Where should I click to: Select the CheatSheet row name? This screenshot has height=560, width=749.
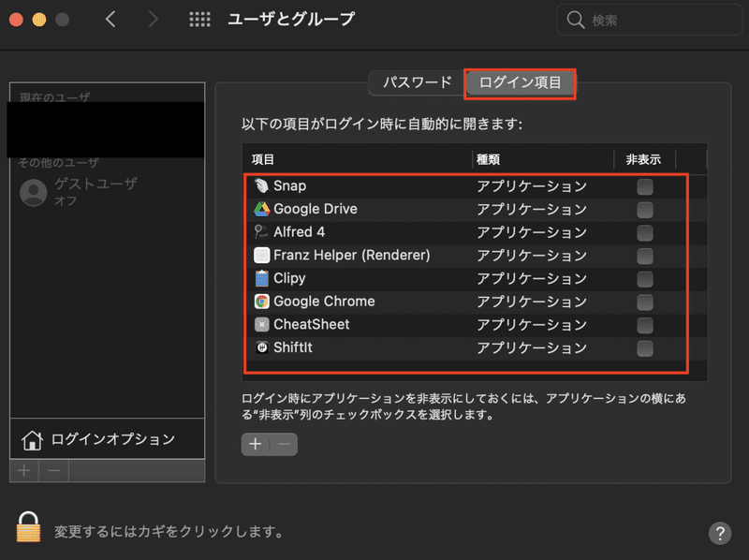(312, 324)
